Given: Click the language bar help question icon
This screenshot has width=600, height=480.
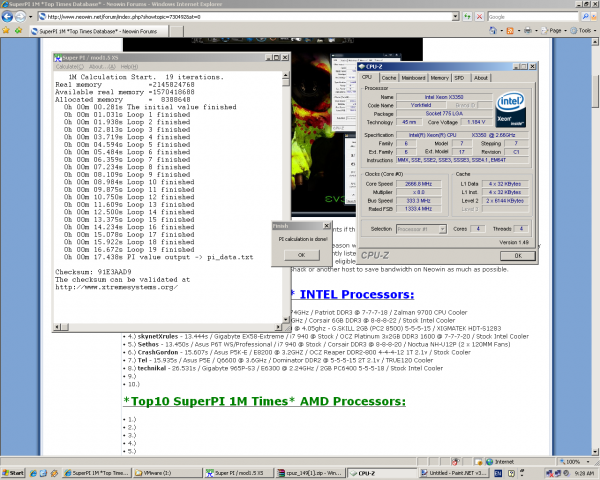Looking at the screenshot, I should (x=511, y=473).
